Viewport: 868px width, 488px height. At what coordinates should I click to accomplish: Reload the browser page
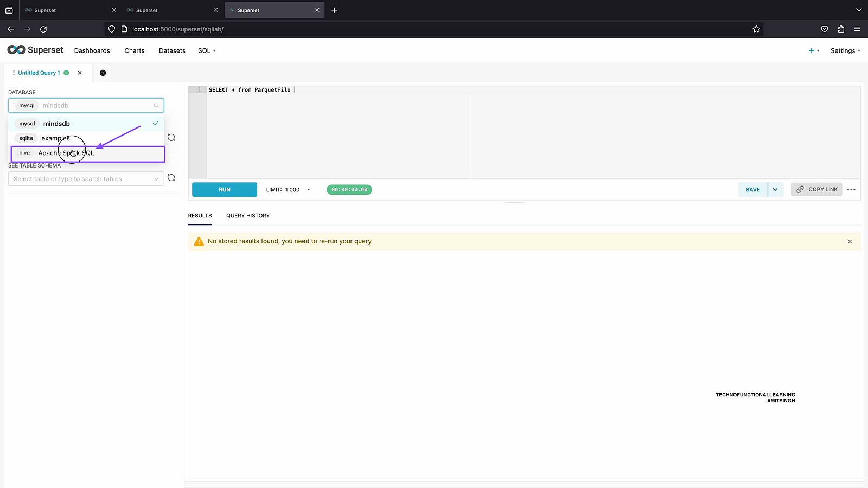click(43, 29)
